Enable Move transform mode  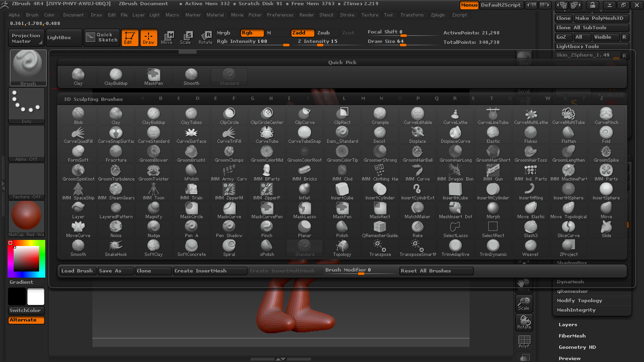click(x=167, y=38)
